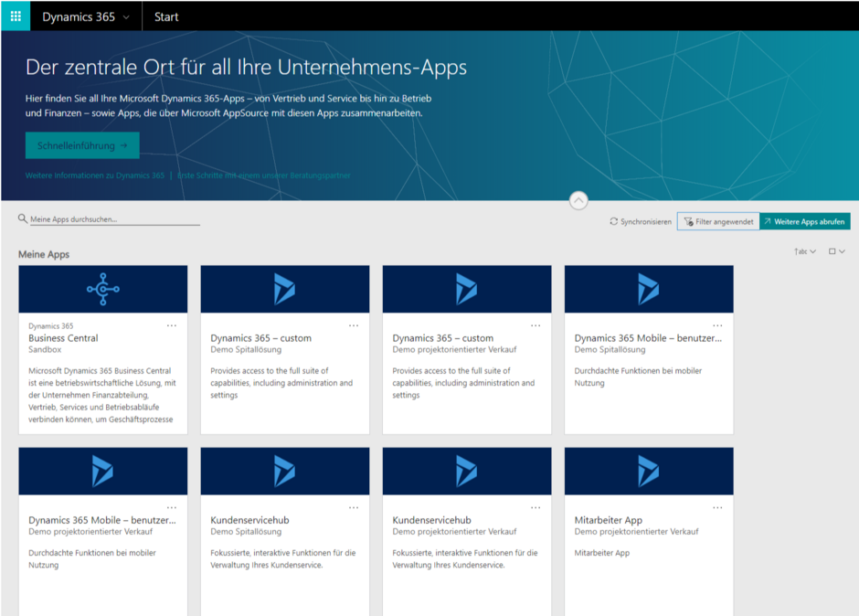This screenshot has height=616, width=859.
Task: Click the magnifier search icon
Action: coord(23,218)
